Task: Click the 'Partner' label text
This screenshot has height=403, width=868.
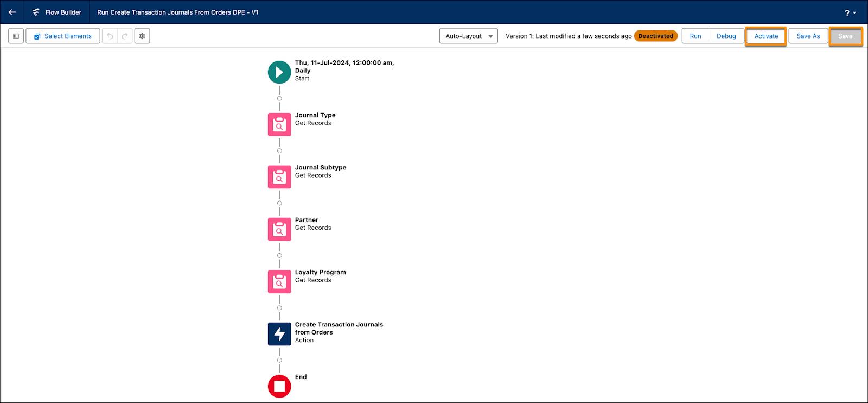Action: 307,220
